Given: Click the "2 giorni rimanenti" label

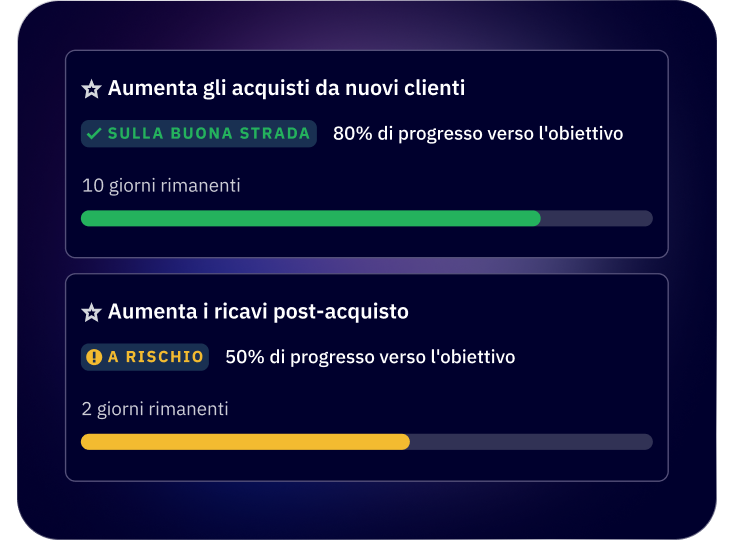Looking at the screenshot, I should click(x=155, y=409).
